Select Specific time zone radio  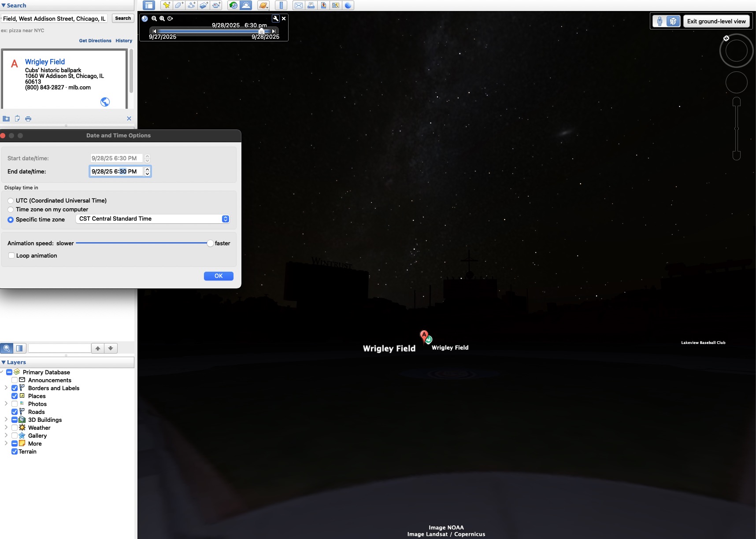(11, 220)
